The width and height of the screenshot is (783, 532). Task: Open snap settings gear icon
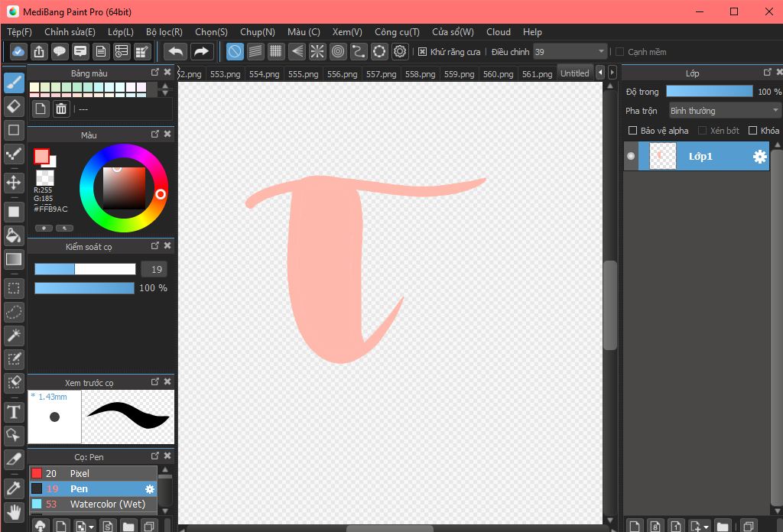pos(400,51)
